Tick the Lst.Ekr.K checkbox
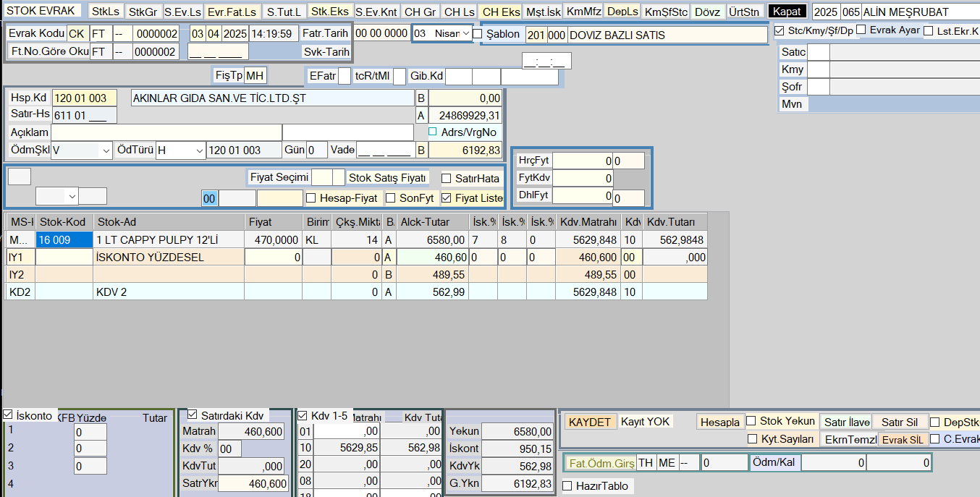 929,31
